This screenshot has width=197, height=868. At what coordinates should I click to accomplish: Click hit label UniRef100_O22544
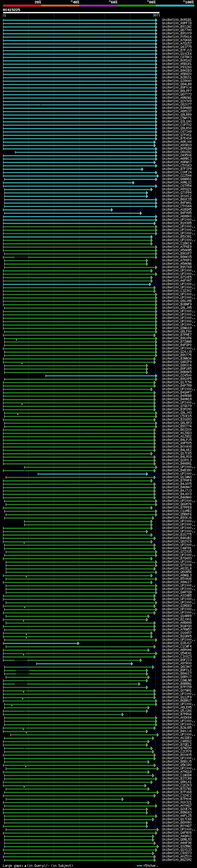[x=176, y=176]
